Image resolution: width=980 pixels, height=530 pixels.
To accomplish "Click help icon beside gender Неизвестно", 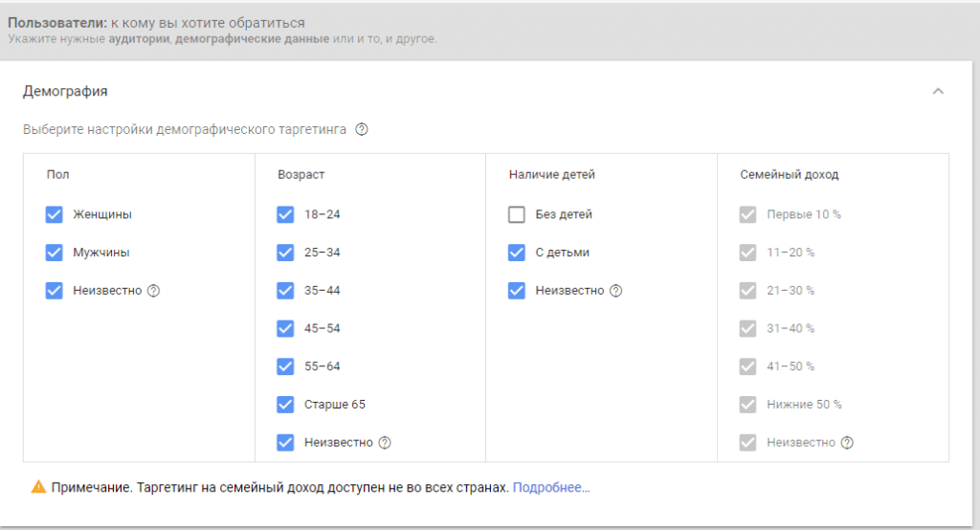I will (x=153, y=291).
